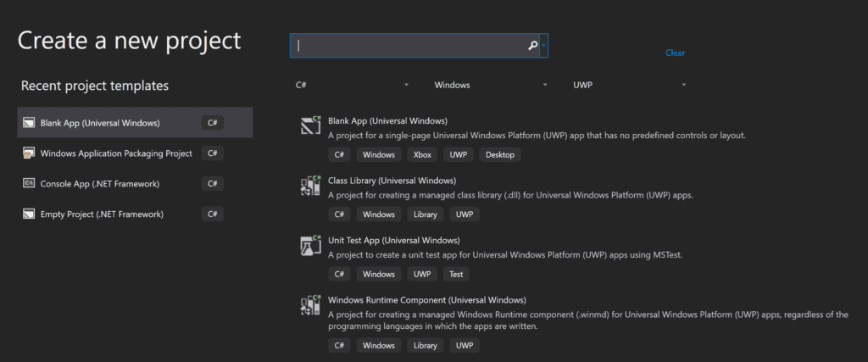Click Unit Test App template icon
This screenshot has width=868, height=362.
pyautogui.click(x=310, y=246)
